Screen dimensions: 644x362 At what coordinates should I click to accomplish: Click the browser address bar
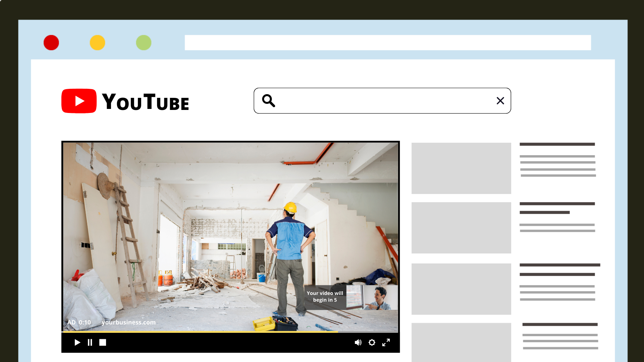[x=388, y=43]
